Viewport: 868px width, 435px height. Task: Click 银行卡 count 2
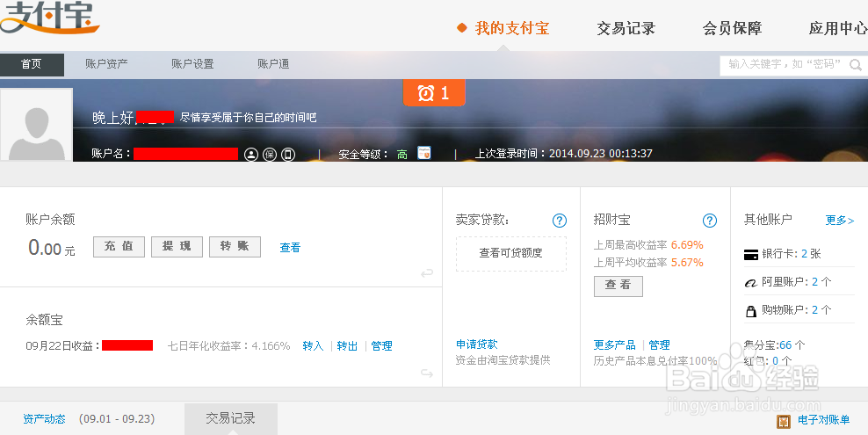coord(805,254)
